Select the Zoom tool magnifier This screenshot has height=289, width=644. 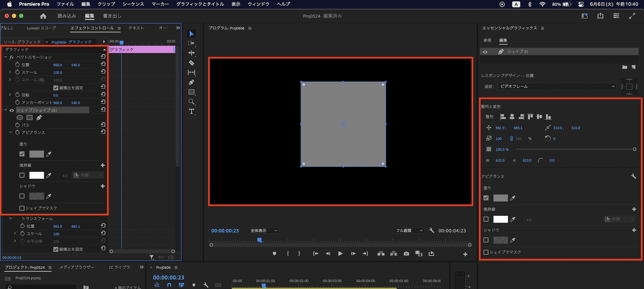[x=191, y=102]
